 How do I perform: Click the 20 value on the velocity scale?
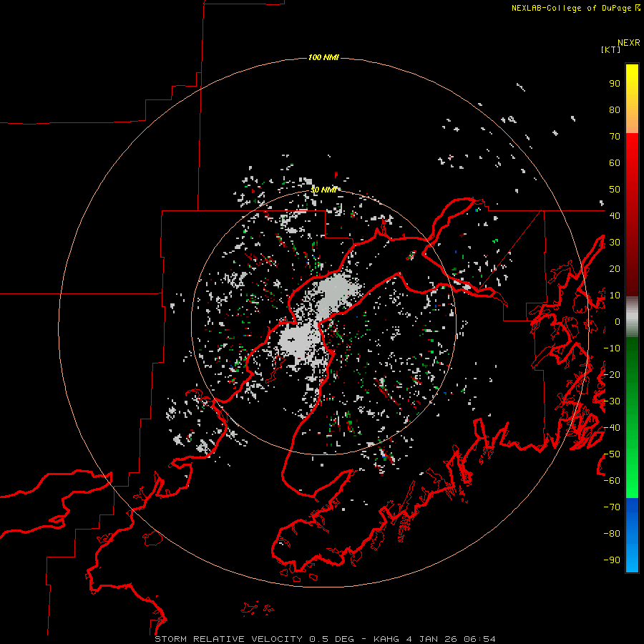tap(615, 269)
